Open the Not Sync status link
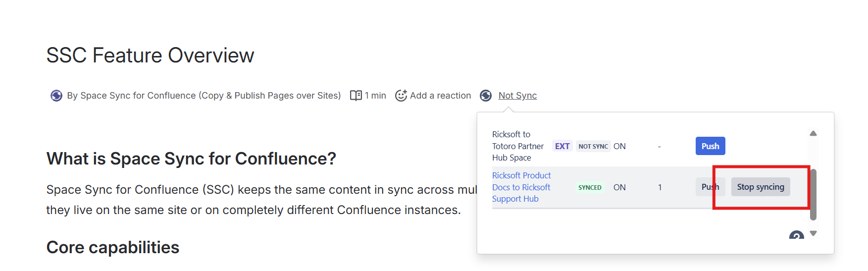The image size is (868, 271). 517,96
